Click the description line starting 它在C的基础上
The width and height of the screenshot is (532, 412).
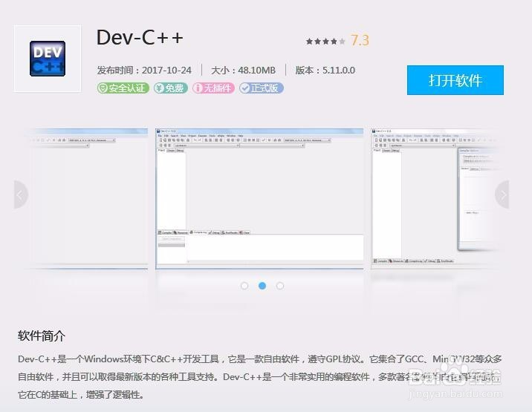point(82,395)
